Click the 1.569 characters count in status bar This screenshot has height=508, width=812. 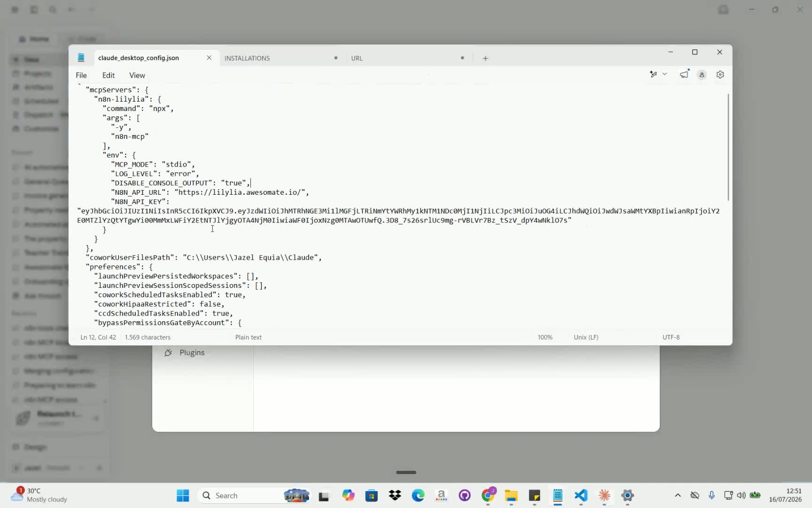(148, 337)
